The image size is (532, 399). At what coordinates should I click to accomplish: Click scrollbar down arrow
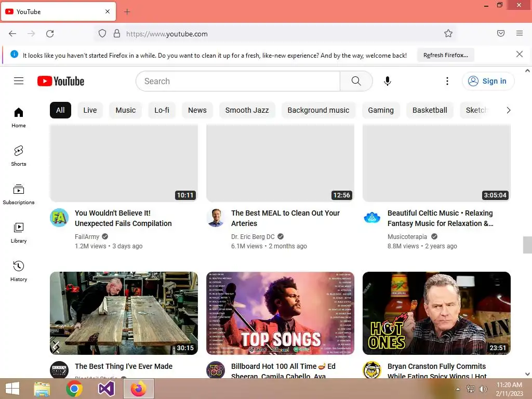pyautogui.click(x=527, y=374)
